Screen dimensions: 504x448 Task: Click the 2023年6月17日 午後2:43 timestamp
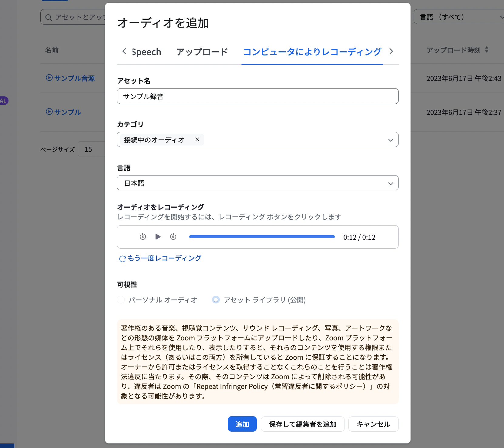click(x=464, y=79)
